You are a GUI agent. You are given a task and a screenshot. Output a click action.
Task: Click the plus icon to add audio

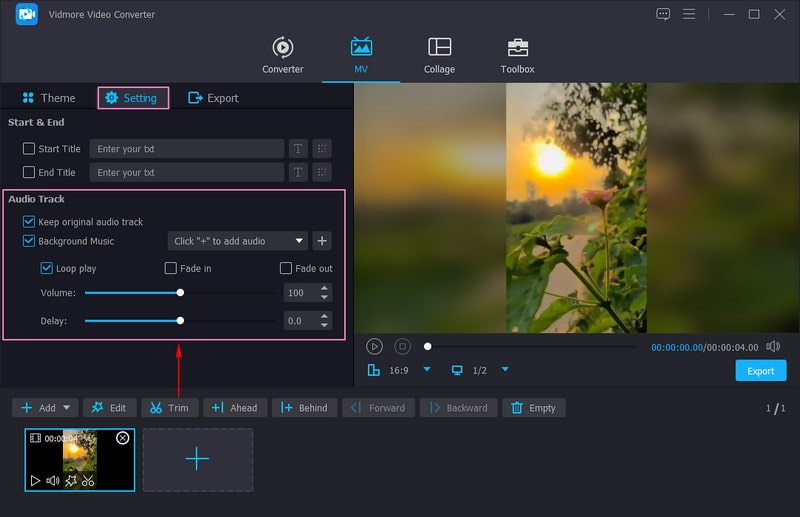click(322, 241)
